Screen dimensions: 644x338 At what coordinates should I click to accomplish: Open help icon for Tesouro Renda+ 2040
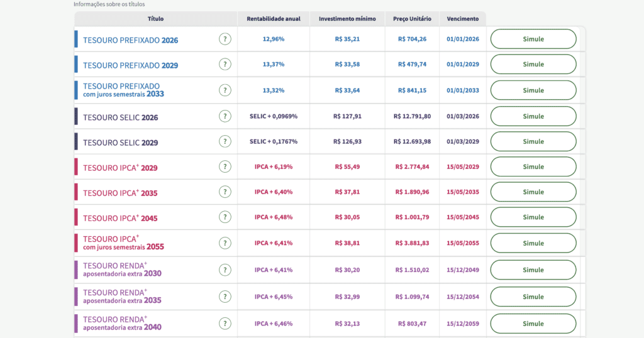point(225,324)
